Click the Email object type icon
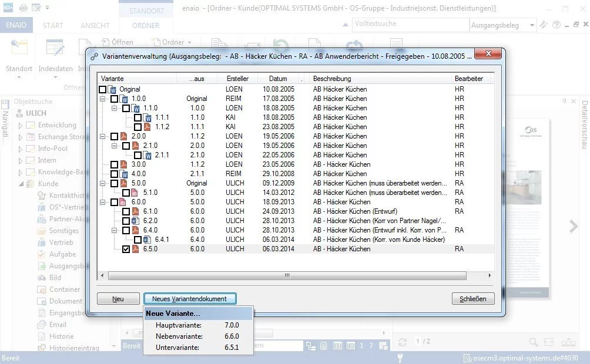The width and height of the screenshot is (590, 364). pos(41,325)
